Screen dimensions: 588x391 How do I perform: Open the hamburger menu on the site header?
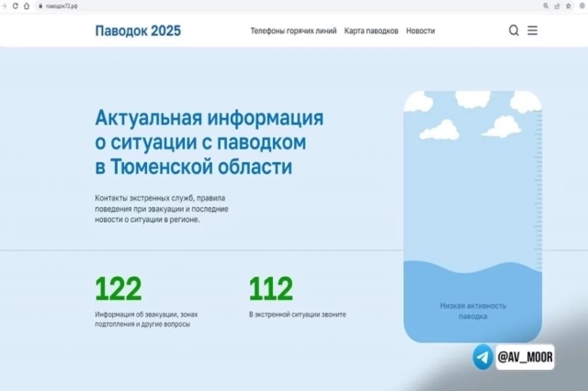coord(532,30)
